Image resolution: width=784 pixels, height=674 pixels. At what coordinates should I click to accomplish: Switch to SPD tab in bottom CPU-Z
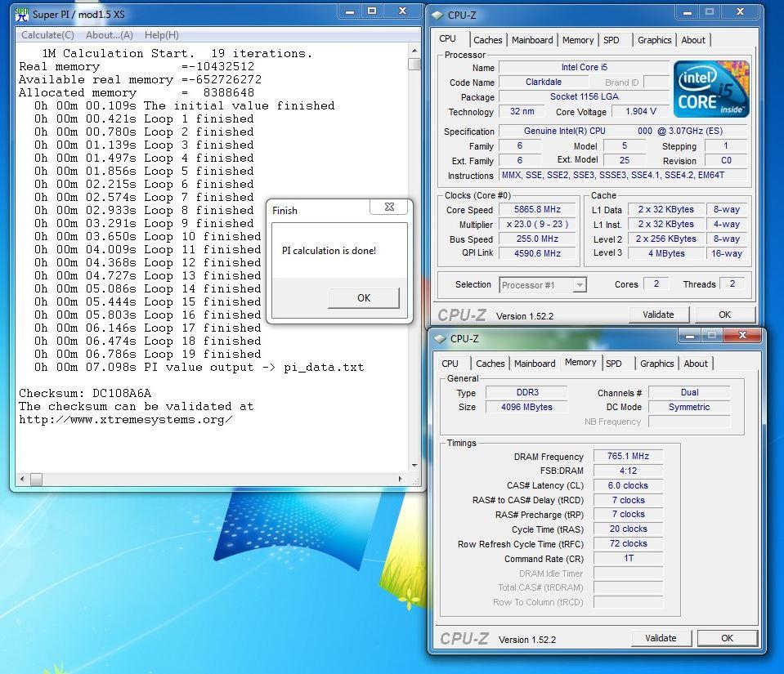pos(613,364)
